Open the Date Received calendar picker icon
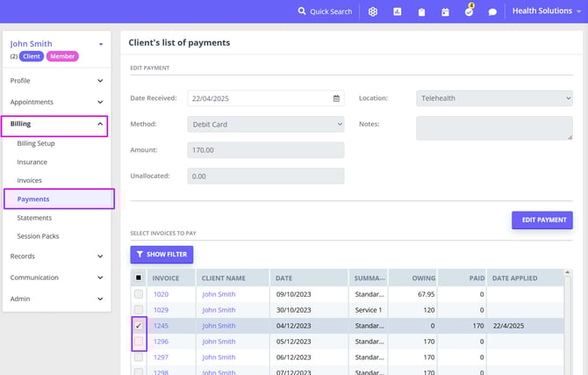Image resolution: width=588 pixels, height=375 pixels. point(336,98)
